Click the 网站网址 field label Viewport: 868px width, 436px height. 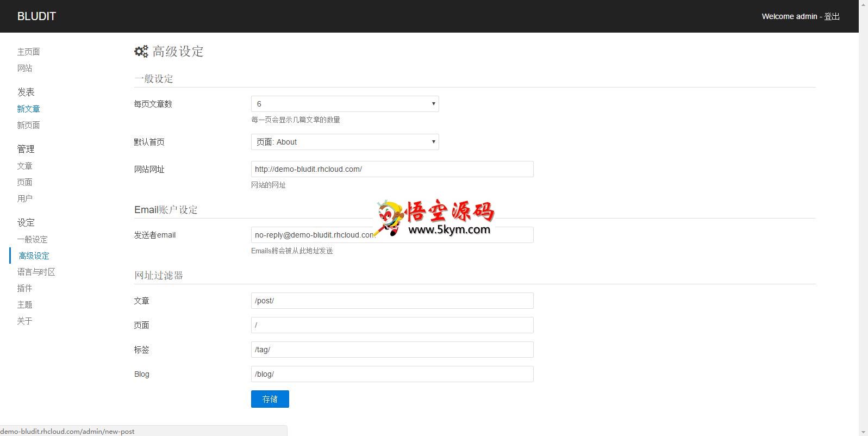[x=149, y=169]
